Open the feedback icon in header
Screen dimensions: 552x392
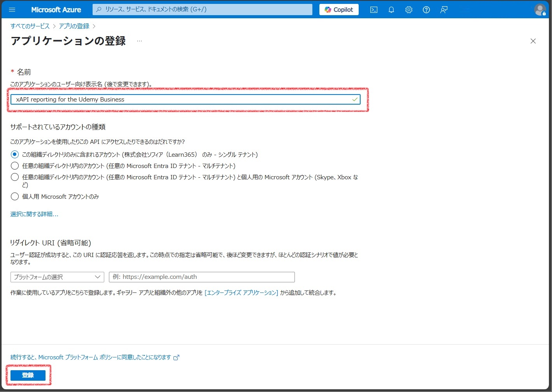(x=444, y=10)
